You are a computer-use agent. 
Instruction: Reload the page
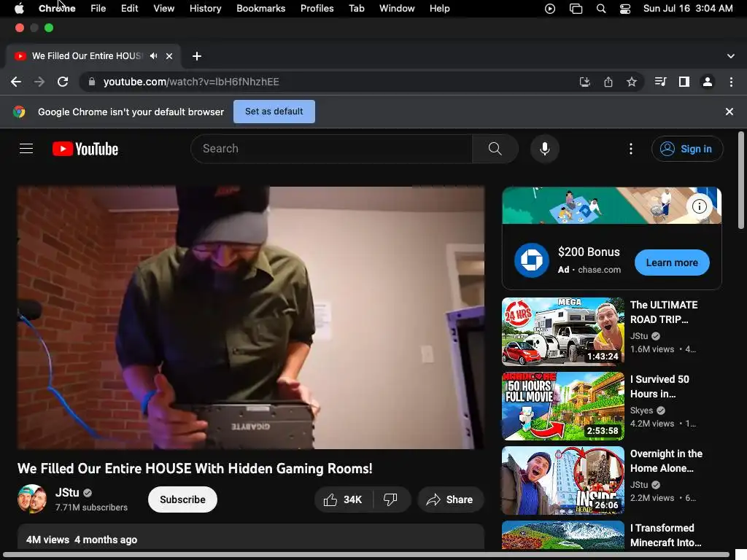pyautogui.click(x=63, y=82)
